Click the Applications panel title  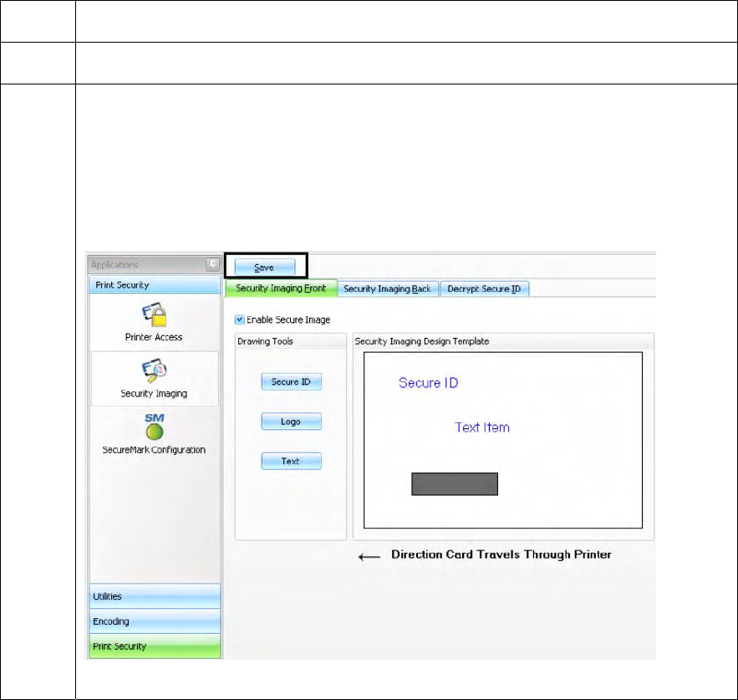click(115, 265)
